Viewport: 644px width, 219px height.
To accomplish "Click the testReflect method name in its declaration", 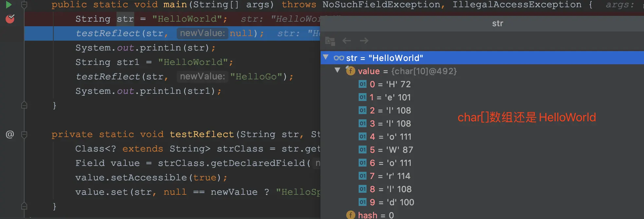I will 202,134.
